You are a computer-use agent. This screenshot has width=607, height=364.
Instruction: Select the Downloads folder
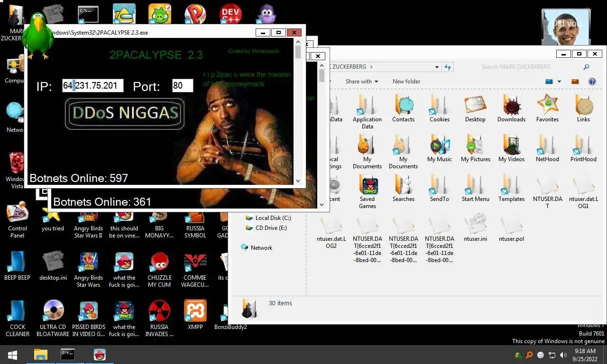[x=511, y=109]
